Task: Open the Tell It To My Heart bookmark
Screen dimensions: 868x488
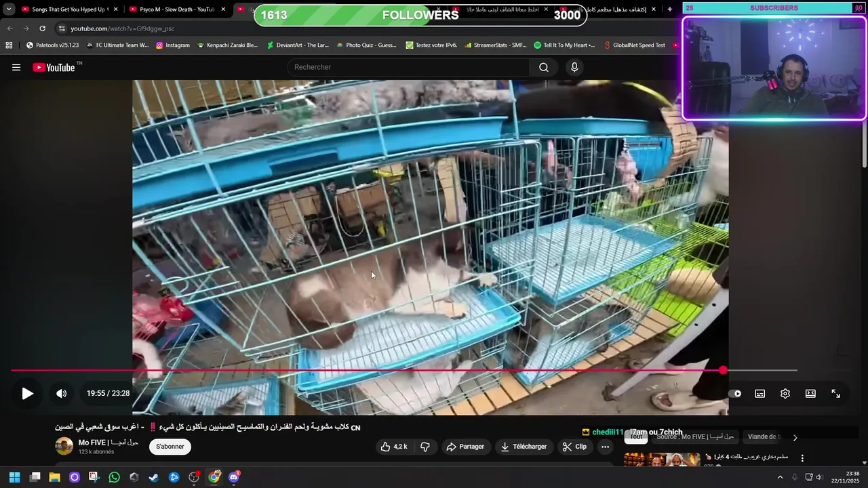Action: coord(564,45)
